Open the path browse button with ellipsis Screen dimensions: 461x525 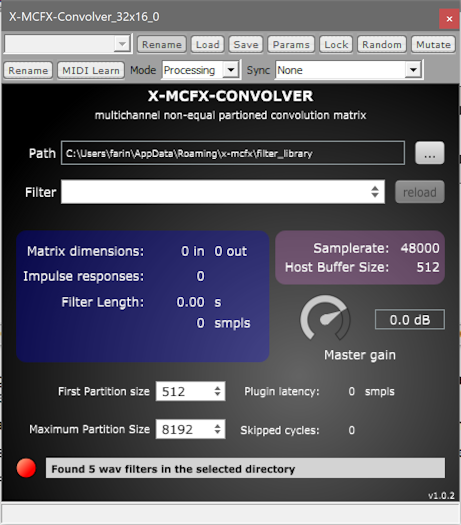click(x=430, y=153)
